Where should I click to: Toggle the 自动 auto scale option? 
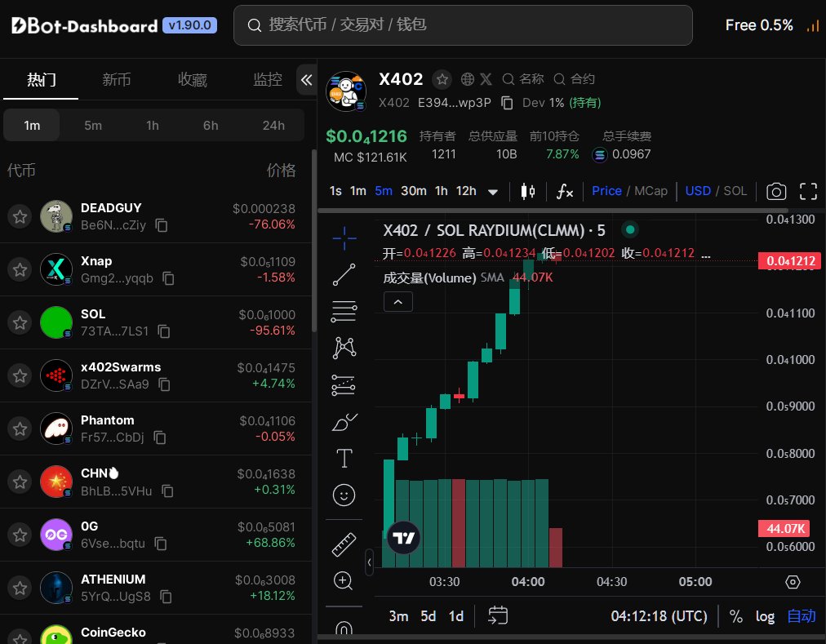(802, 616)
